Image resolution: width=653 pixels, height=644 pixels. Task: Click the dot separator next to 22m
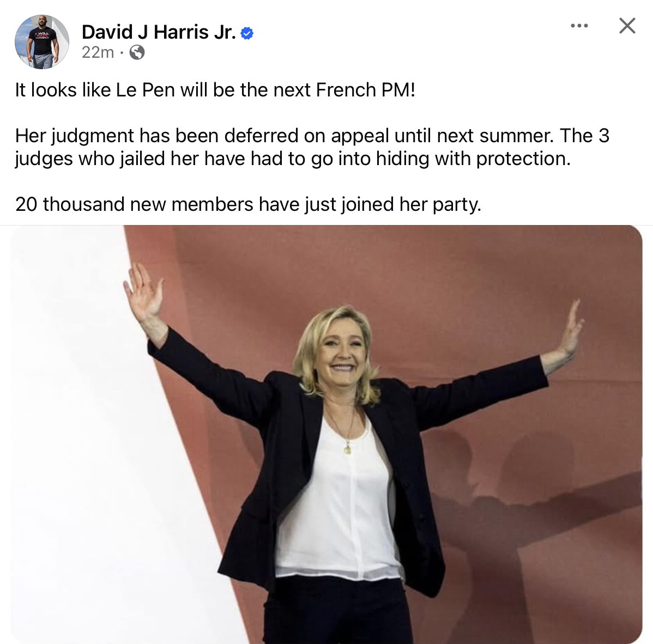point(121,53)
